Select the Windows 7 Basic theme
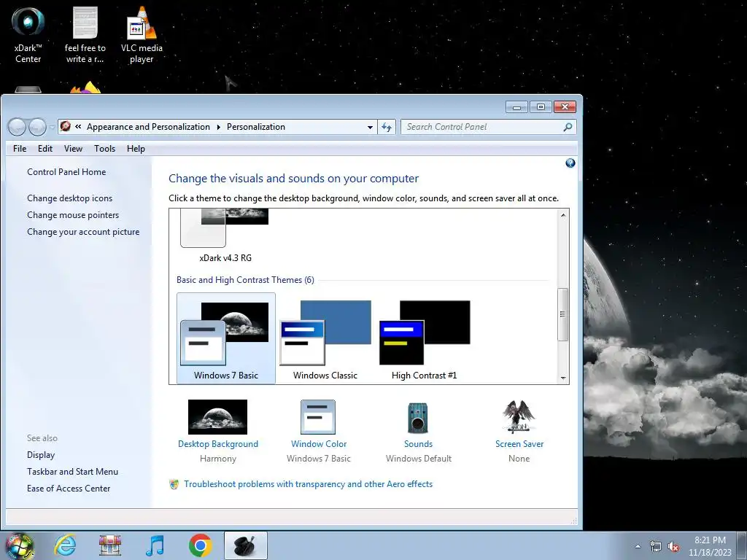Image resolution: width=747 pixels, height=560 pixels. point(226,338)
